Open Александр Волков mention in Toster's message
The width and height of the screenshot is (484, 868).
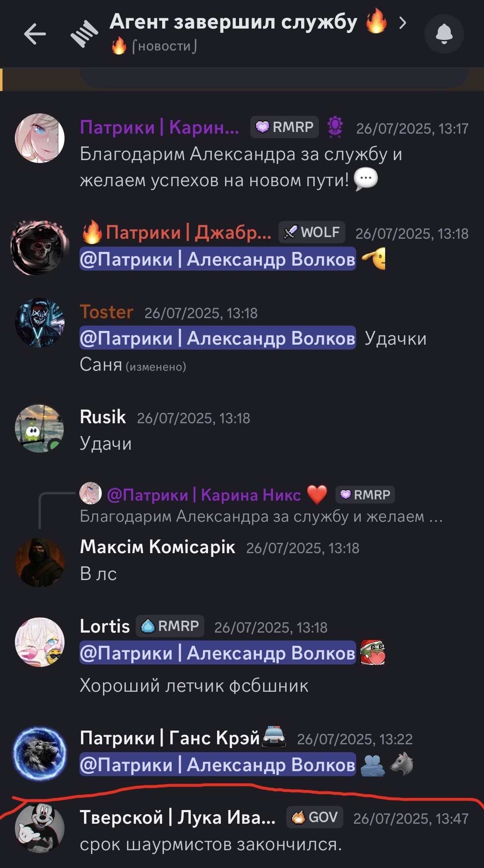click(218, 338)
